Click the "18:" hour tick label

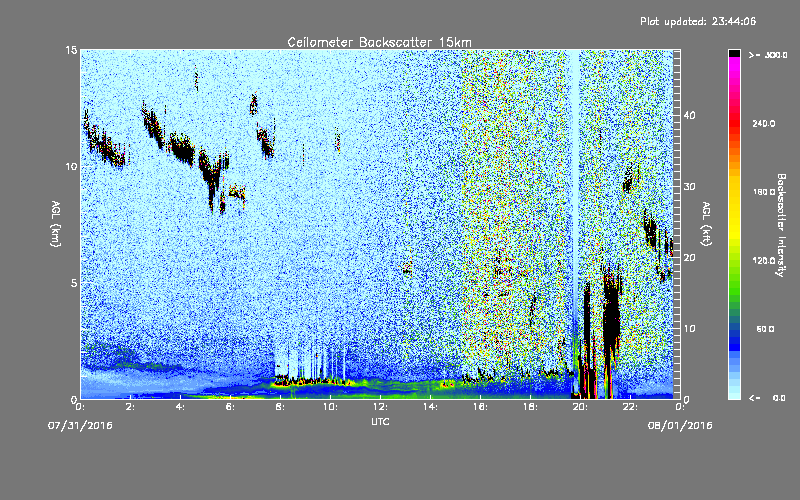531,407
